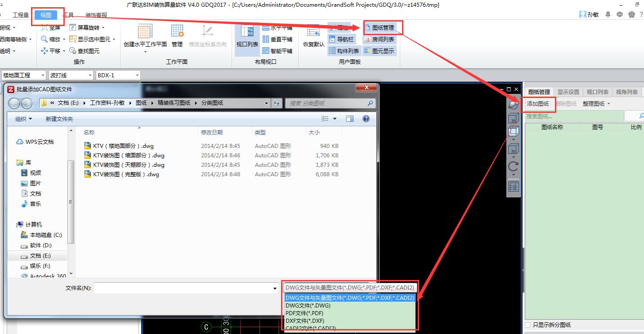Click the orbit sphere view icon
The height and width of the screenshot is (334, 644).
click(x=514, y=105)
